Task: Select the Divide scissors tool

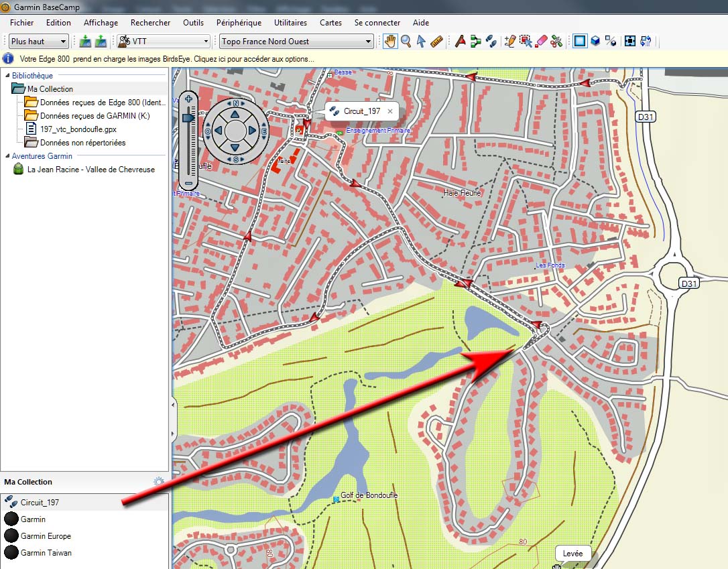Action: (x=556, y=42)
